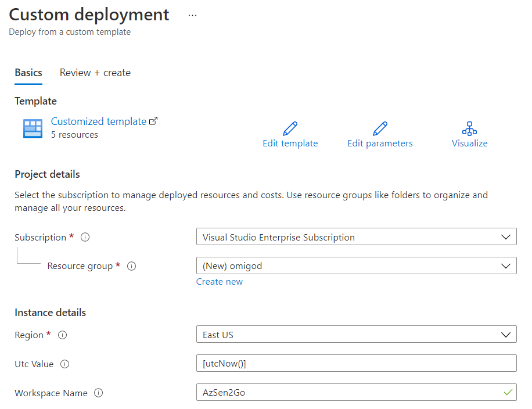Show info tooltip for Region
The width and height of the screenshot is (532, 409).
point(62,335)
